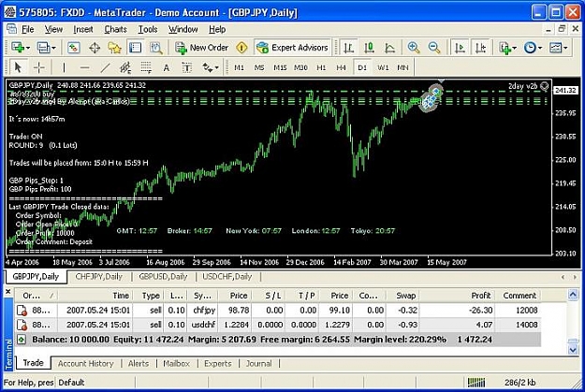Switch timeframe to M1
The height and width of the screenshot is (392, 585).
pos(239,67)
